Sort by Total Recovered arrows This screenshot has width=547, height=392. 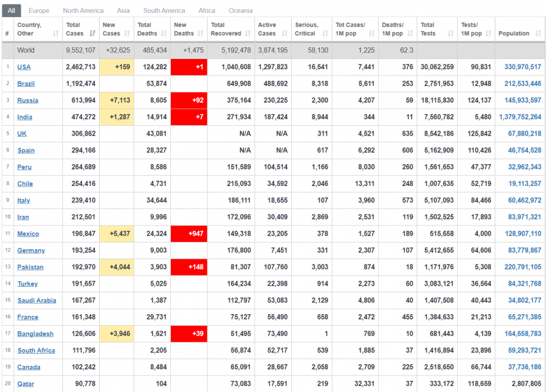coord(247,33)
